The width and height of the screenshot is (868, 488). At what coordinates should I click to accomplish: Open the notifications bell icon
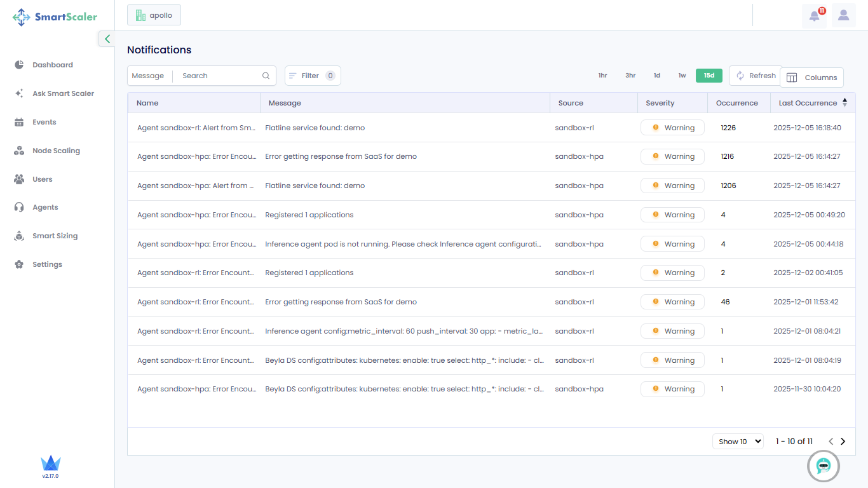click(x=814, y=16)
